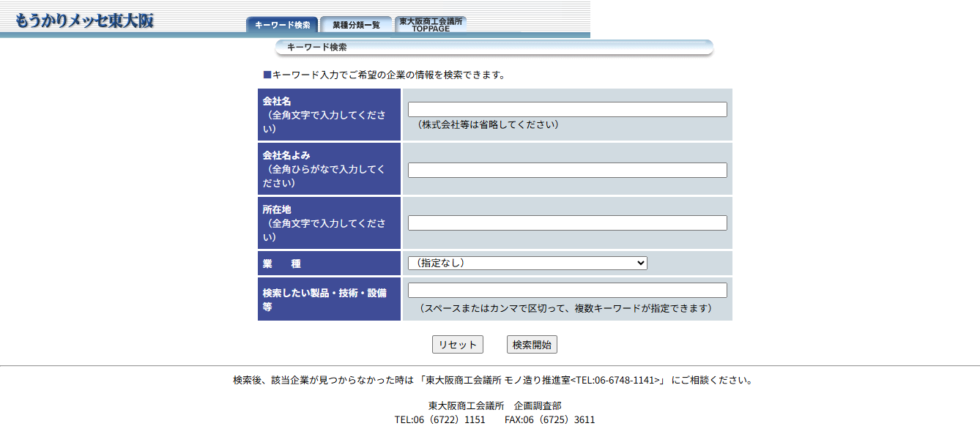Expand the 業種 (指定なし) dropdown

(527, 263)
